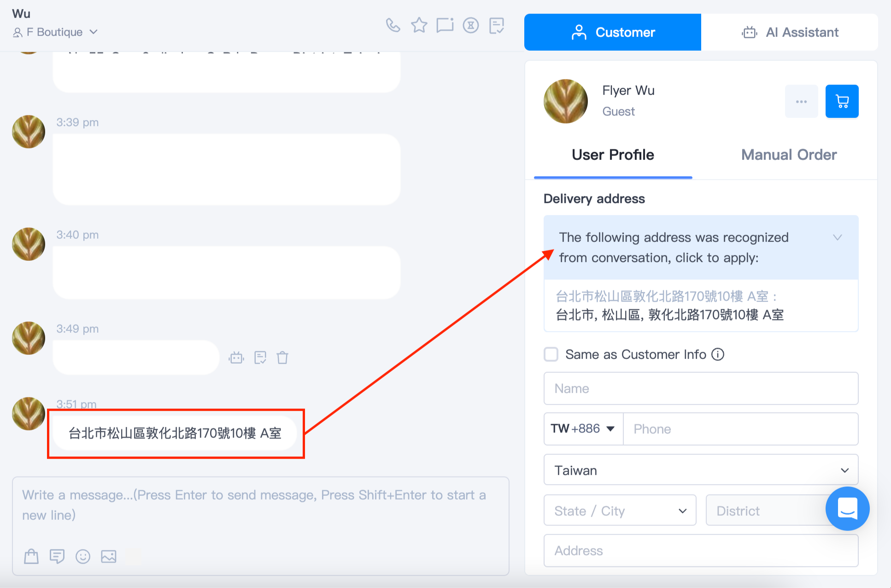Click the Address input field
Screen dimensions: 891x588
click(701, 551)
